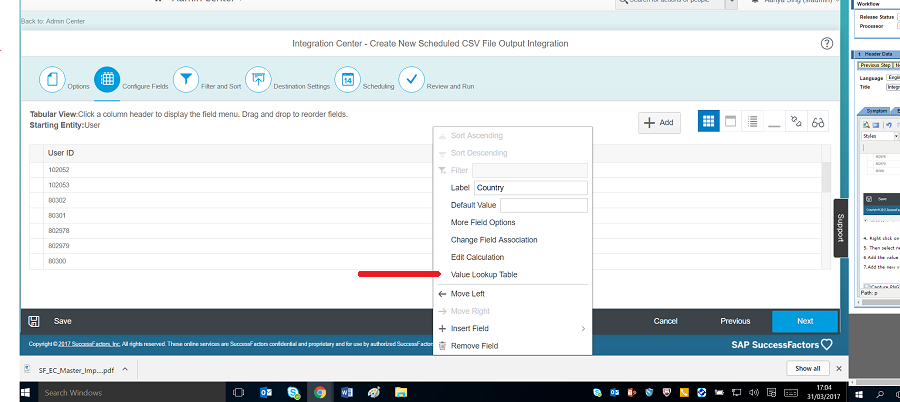The width and height of the screenshot is (900, 402).
Task: Click Save in the footer bar
Action: 63,321
